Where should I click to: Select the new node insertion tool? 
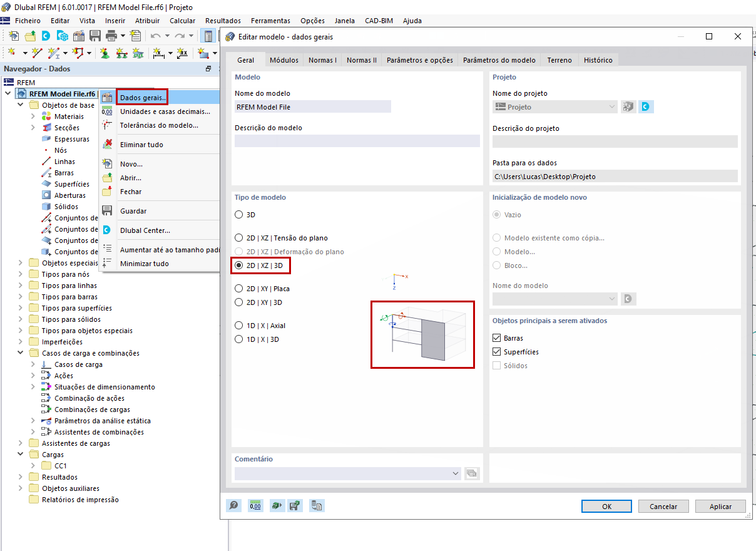point(11,53)
